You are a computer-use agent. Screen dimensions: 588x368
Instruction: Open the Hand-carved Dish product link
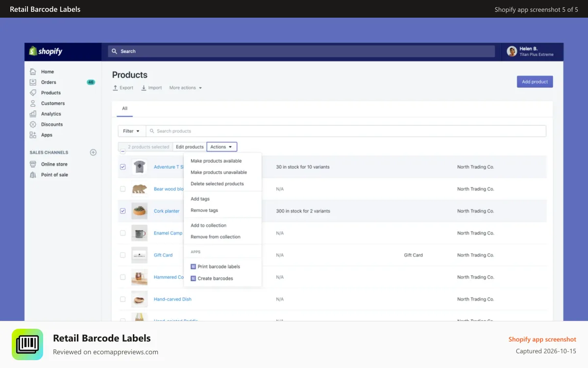coord(172,299)
